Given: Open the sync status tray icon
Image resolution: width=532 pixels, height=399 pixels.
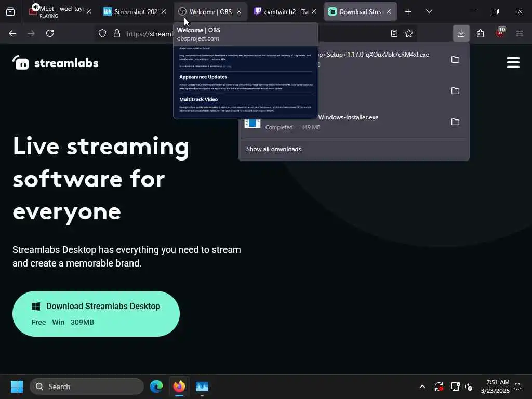Looking at the screenshot, I should point(438,387).
